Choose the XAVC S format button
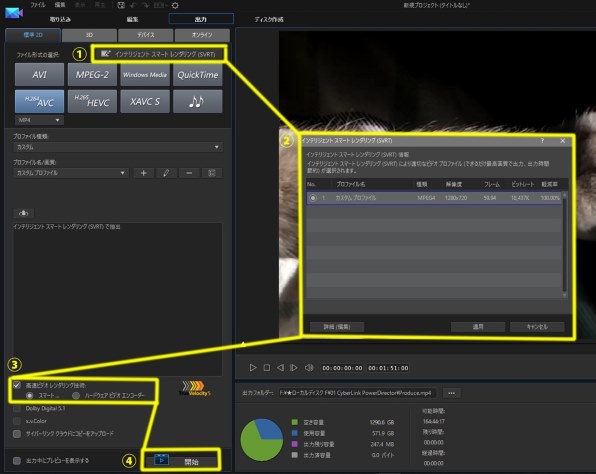This screenshot has height=474, width=596. pos(145,101)
